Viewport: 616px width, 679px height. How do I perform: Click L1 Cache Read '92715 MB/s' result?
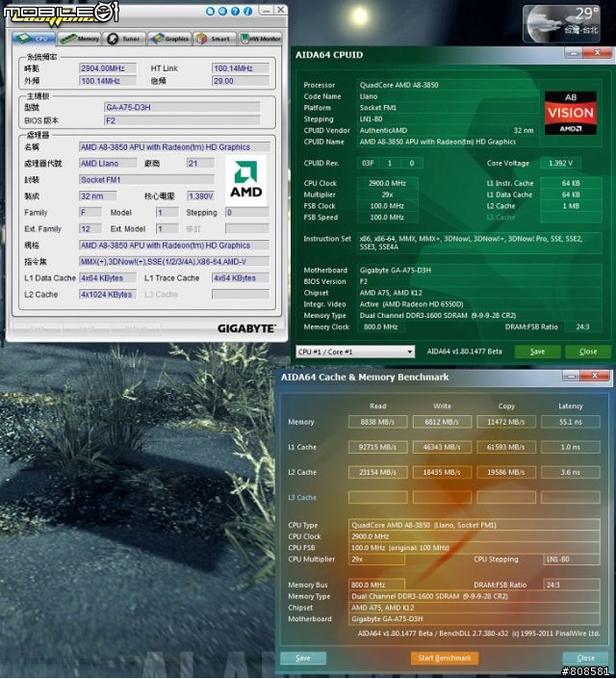377,447
